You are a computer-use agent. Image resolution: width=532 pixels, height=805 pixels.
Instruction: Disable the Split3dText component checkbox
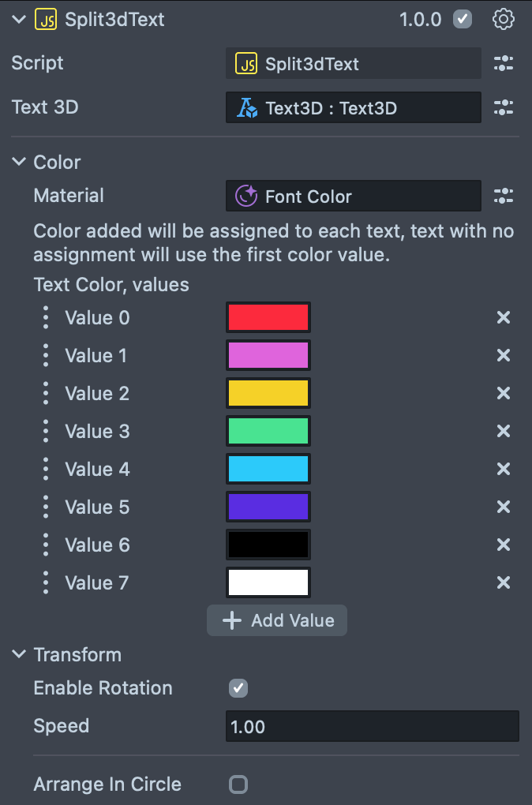pos(463,20)
